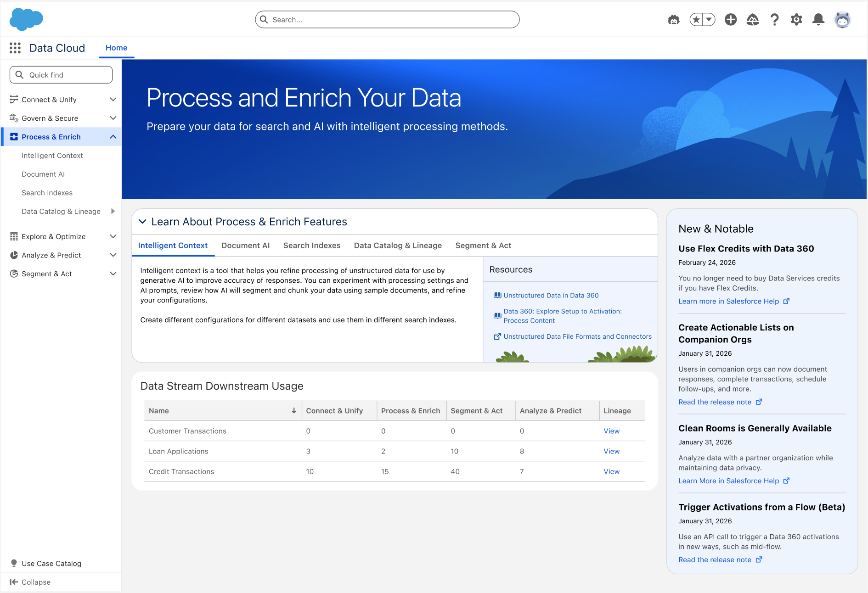Open the Trailhead guidance icon
The height and width of the screenshot is (593, 868).
pos(753,20)
